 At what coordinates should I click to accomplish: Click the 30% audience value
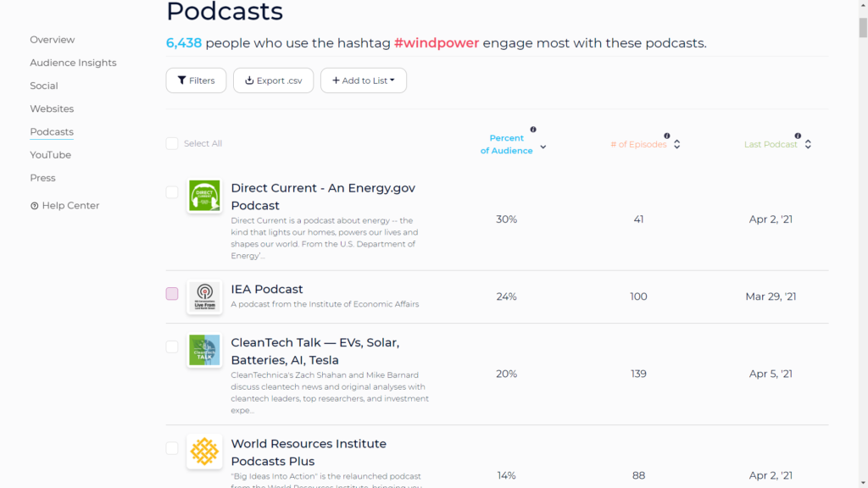[x=507, y=219]
